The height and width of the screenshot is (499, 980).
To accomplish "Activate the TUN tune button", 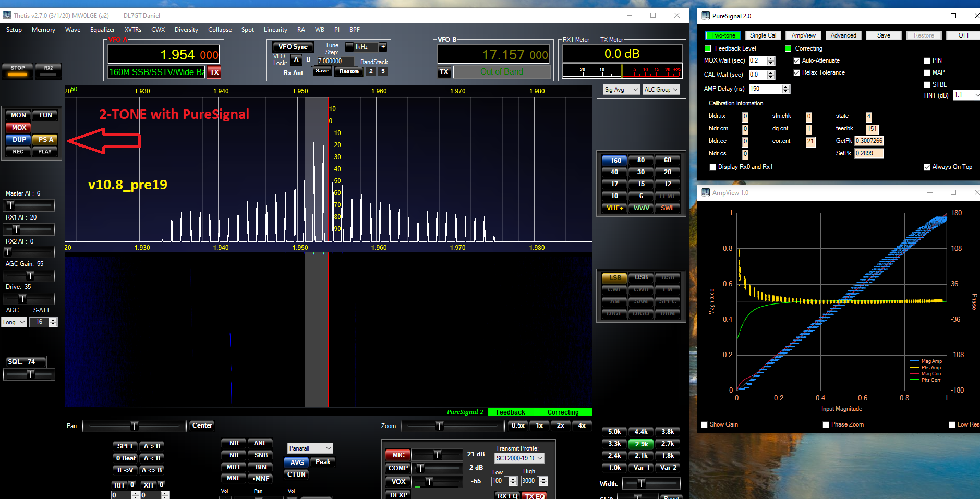I will click(x=45, y=115).
